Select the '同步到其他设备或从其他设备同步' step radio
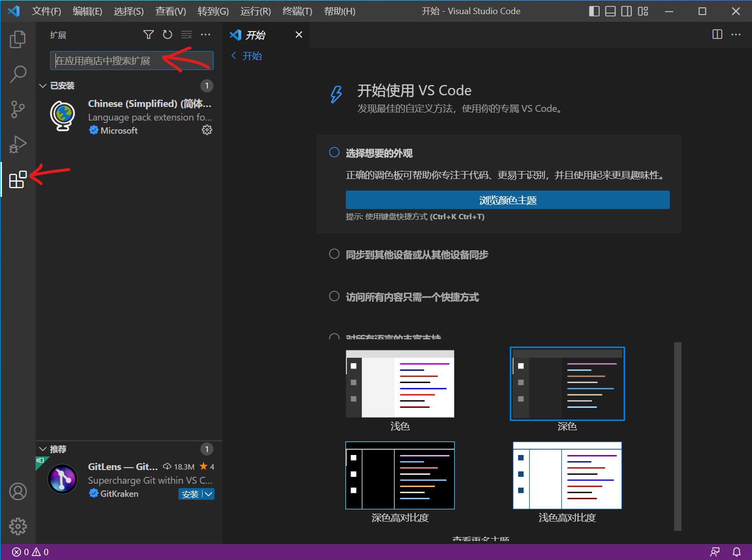 click(334, 254)
